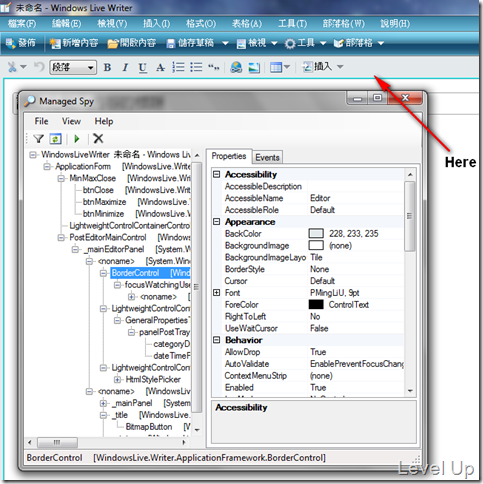Open the Tools (T) menu in Writer
The image size is (483, 484).
pos(292,24)
